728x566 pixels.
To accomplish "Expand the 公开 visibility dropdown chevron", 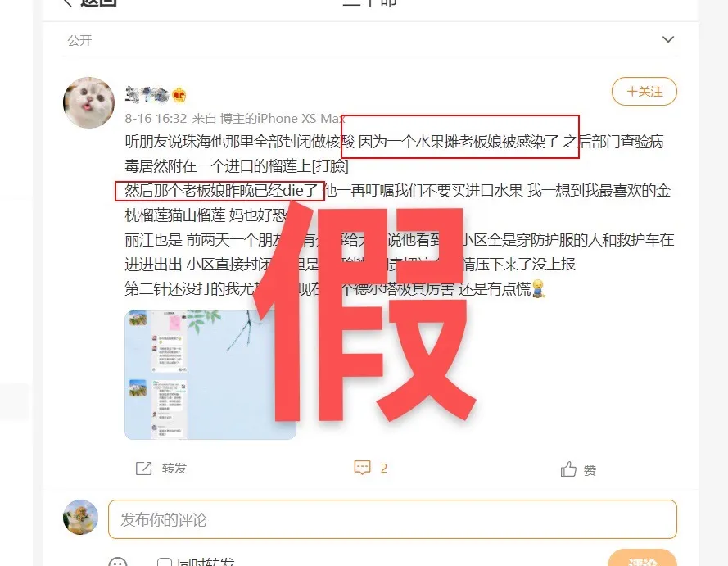I will click(x=667, y=39).
